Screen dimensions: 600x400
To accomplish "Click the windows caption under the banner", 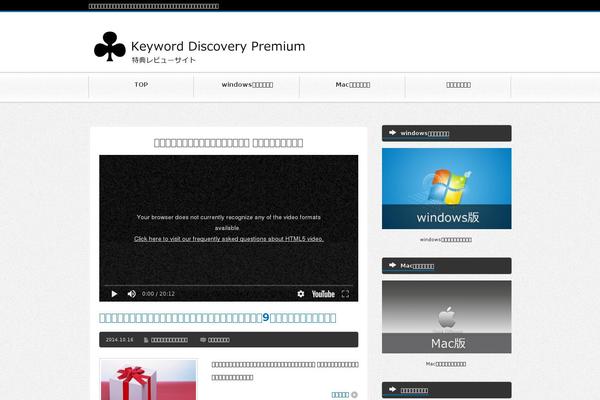I will [446, 240].
